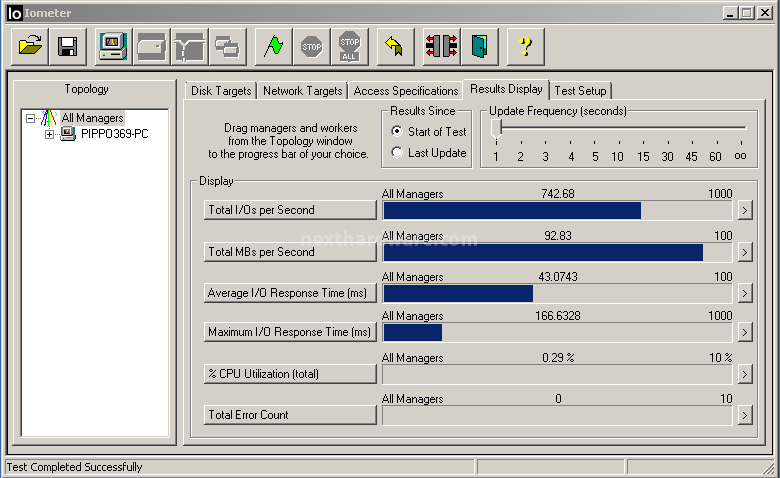Save the test configuration with floppy icon

(68, 46)
